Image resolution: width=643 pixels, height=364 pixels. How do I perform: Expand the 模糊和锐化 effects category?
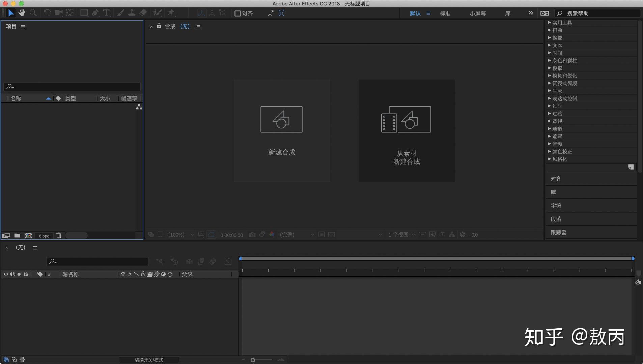click(550, 75)
